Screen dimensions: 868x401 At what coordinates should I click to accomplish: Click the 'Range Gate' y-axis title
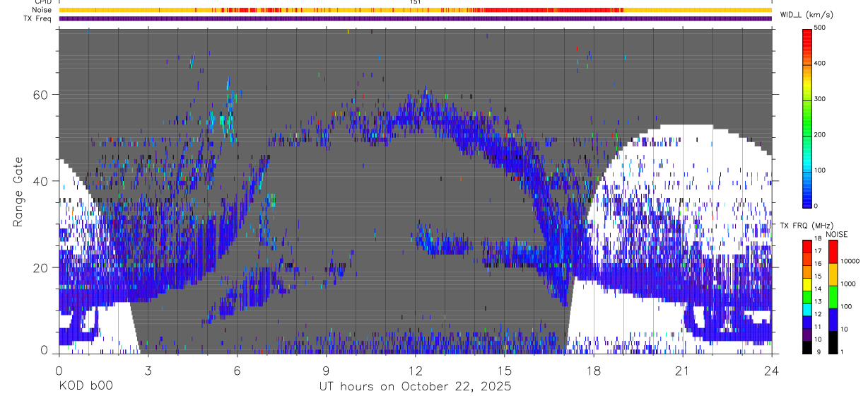coord(18,192)
